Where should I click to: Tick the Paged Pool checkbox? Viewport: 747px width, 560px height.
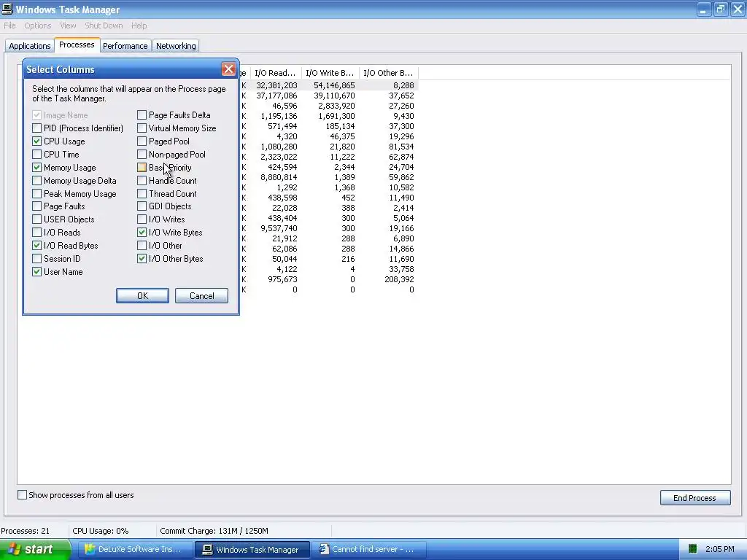pyautogui.click(x=142, y=141)
